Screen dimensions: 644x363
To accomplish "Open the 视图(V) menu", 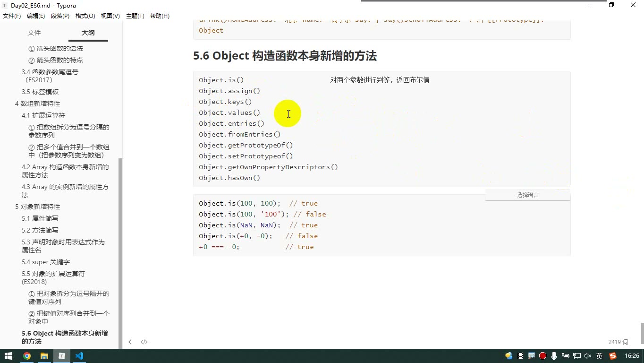I will click(x=110, y=16).
